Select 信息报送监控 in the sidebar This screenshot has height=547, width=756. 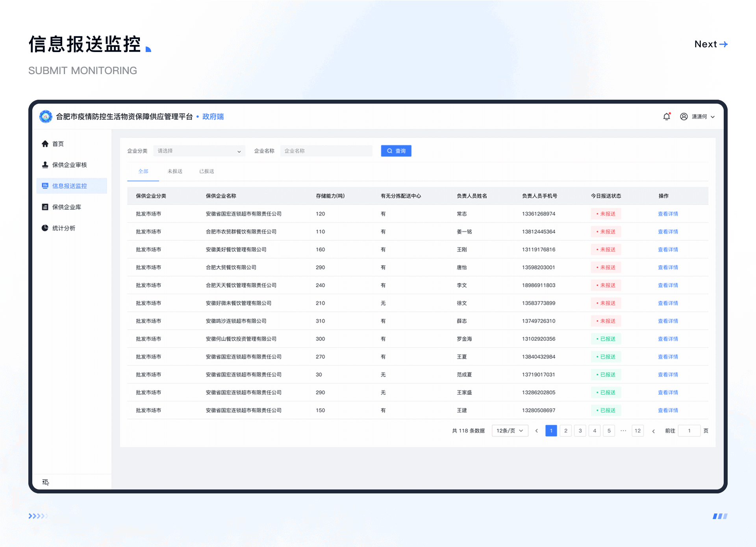click(x=72, y=186)
